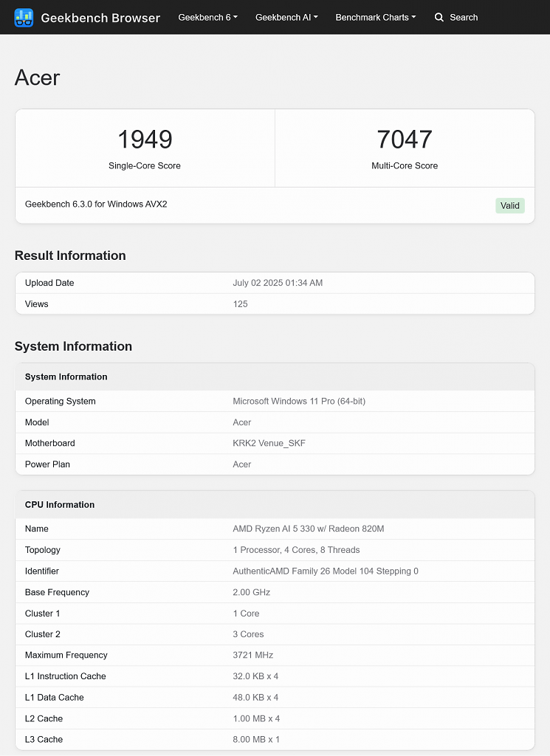Click the Geekbench 6.3.0 for Windows AVX2 text
This screenshot has height=756, width=550.
(x=96, y=204)
